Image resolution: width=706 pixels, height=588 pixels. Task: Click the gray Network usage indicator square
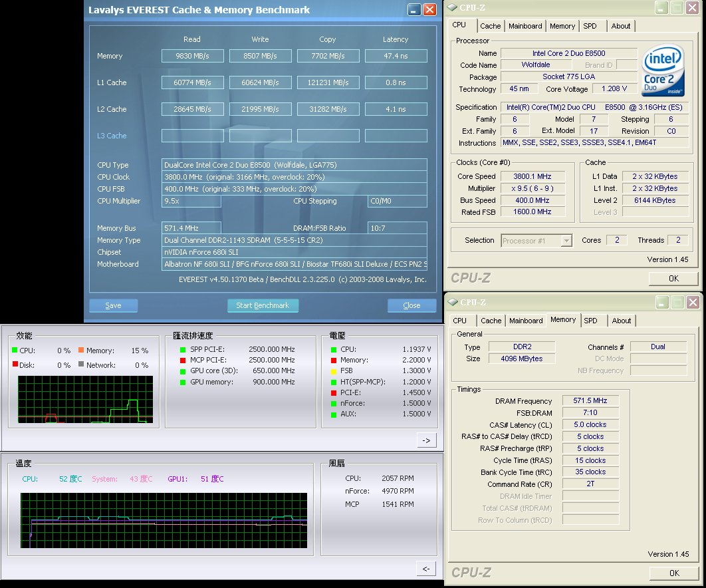click(81, 365)
